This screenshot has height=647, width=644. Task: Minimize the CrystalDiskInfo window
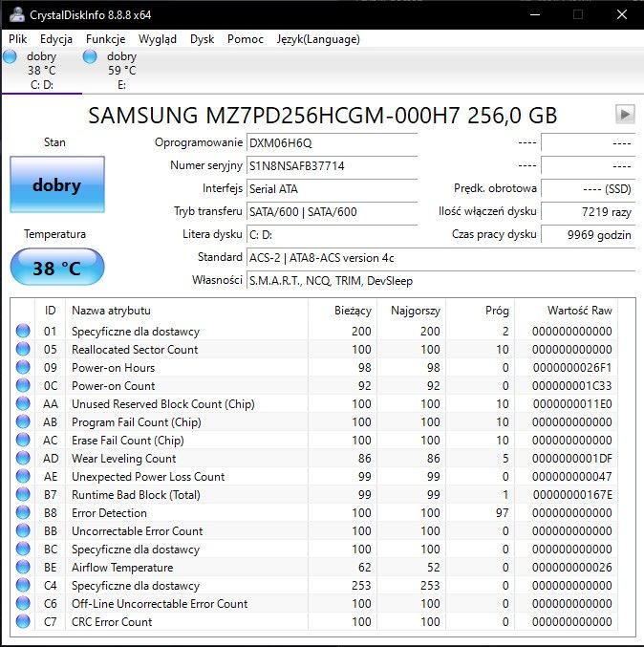tap(535, 15)
